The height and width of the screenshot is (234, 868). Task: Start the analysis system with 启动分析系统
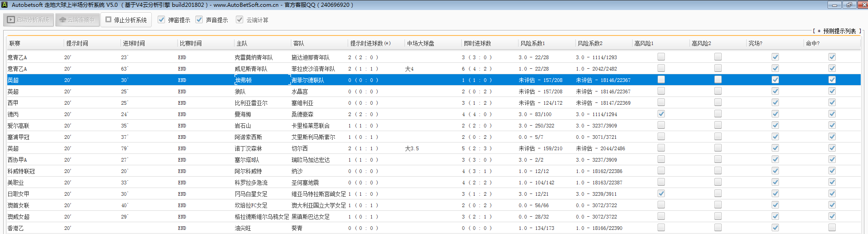point(29,20)
